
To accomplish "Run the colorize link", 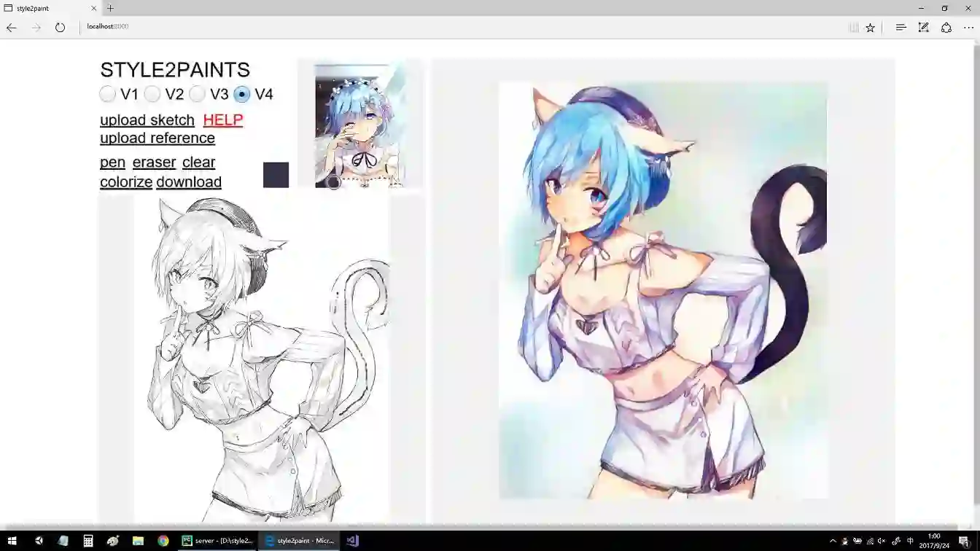I will (x=126, y=182).
